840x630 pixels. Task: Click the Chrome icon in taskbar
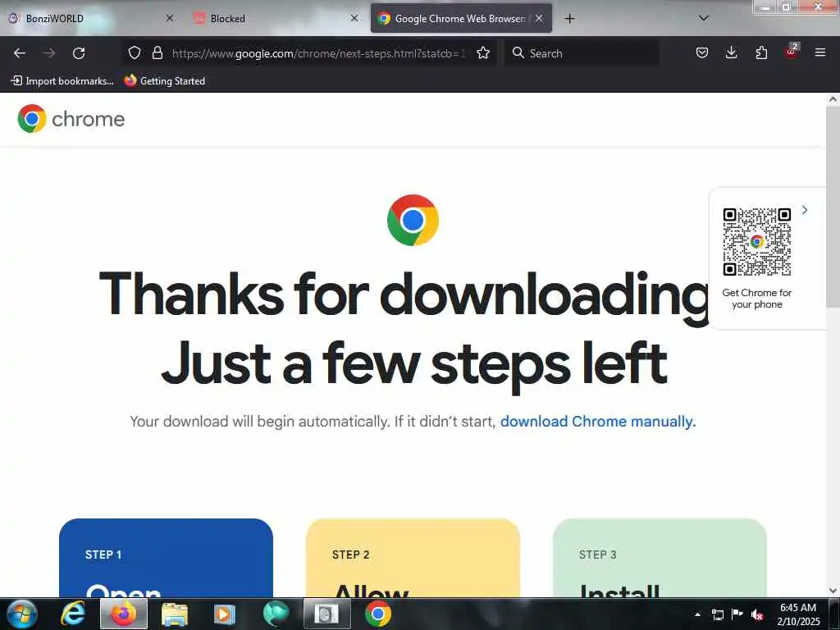pyautogui.click(x=378, y=614)
